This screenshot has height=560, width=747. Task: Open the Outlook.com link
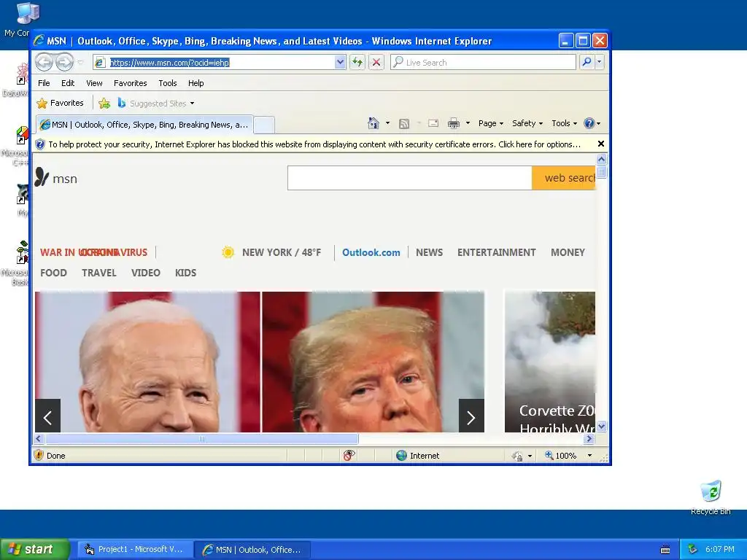371,252
